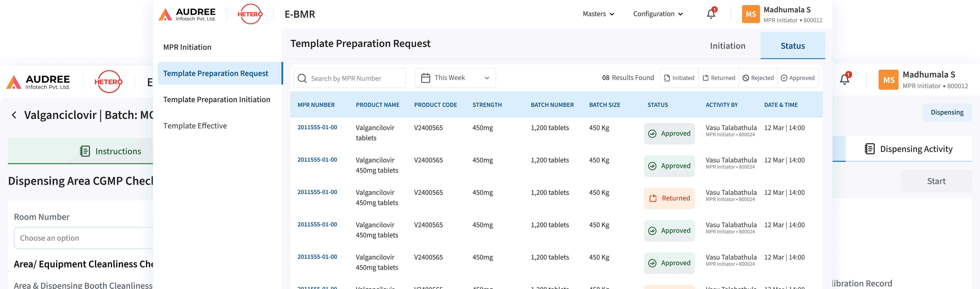Toggle the Returned status filter
980x289 pixels.
click(x=719, y=78)
